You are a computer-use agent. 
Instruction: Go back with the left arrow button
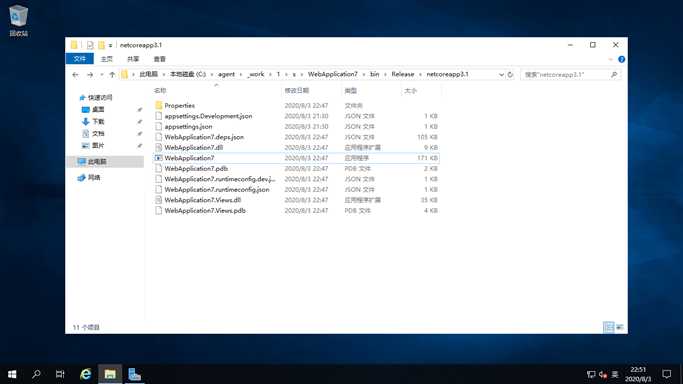75,74
